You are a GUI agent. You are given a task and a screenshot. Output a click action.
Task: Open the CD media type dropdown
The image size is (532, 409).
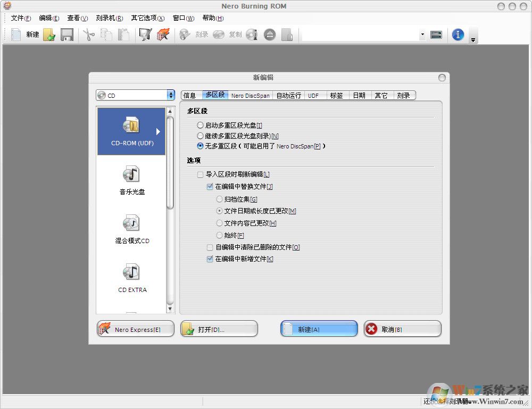tap(170, 94)
